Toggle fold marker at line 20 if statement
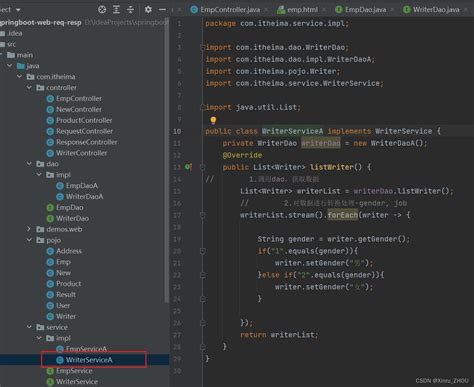The height and width of the screenshot is (387, 474). pos(202,251)
